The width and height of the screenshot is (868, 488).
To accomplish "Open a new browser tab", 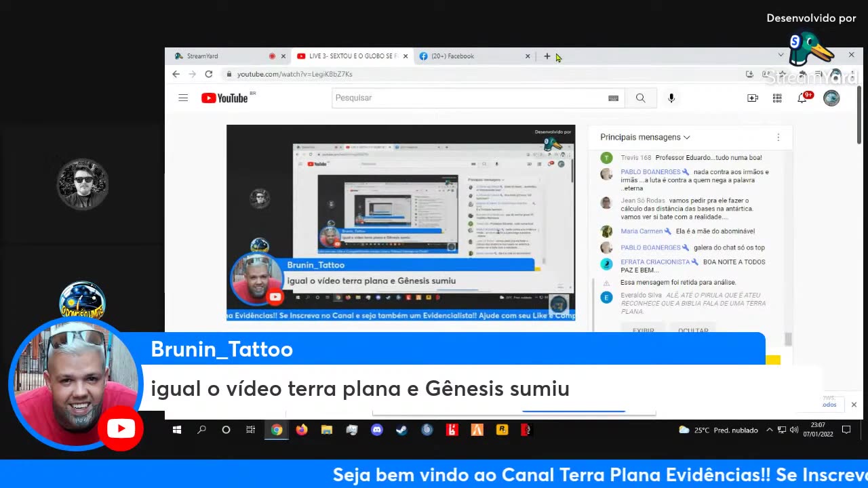I will pyautogui.click(x=547, y=56).
